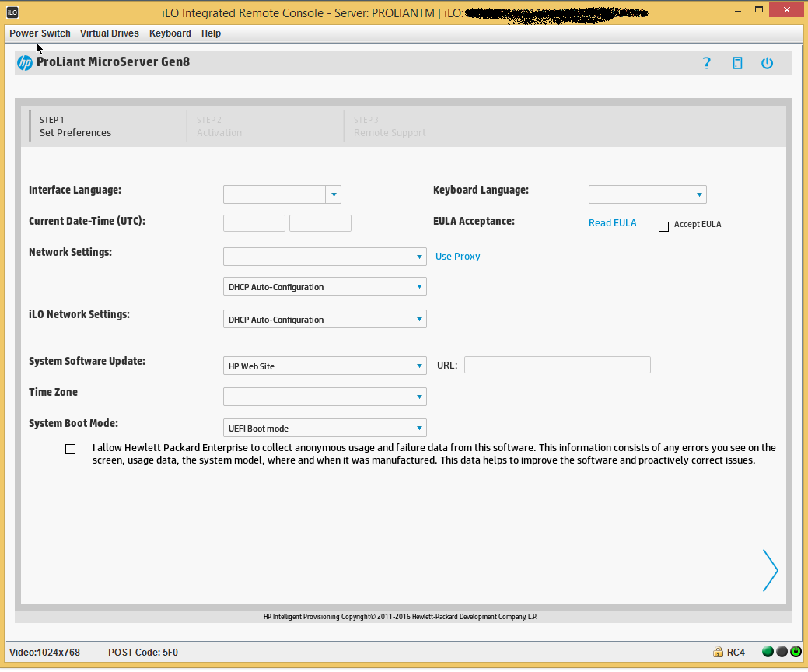Click the HP logo icon
The width and height of the screenshot is (808, 672).
(25, 63)
